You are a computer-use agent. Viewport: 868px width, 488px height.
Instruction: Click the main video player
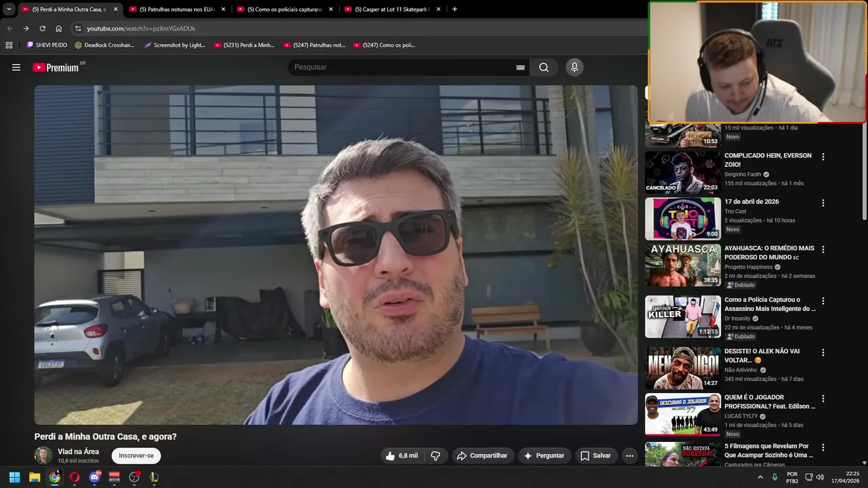(x=336, y=255)
